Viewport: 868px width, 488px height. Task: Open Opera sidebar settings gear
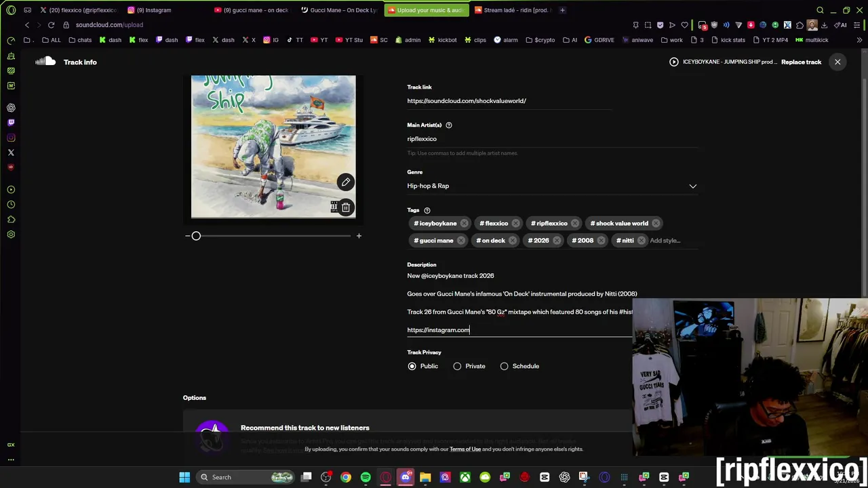(11, 235)
